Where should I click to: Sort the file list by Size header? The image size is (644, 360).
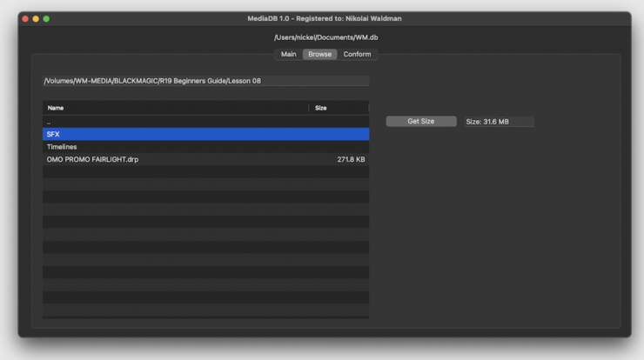[x=338, y=108]
